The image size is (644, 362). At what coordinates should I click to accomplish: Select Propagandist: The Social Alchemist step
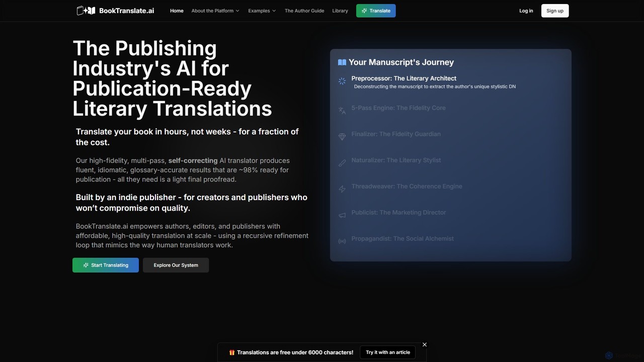pos(403,238)
